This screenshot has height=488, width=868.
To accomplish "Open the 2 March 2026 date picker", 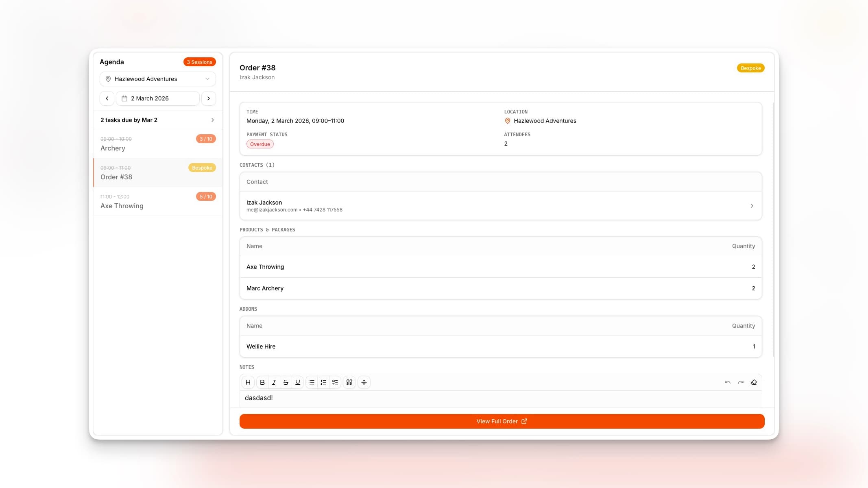I will coord(158,98).
